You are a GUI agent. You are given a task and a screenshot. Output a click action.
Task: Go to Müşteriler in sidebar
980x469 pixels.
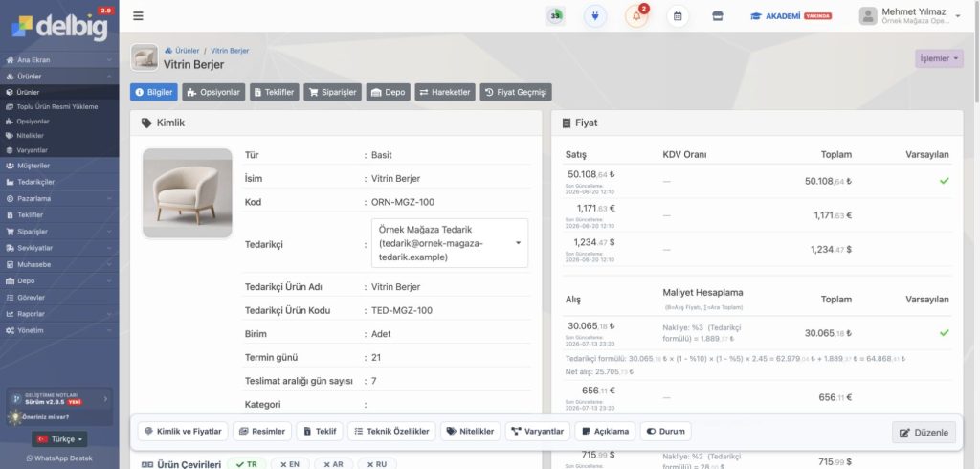point(59,166)
